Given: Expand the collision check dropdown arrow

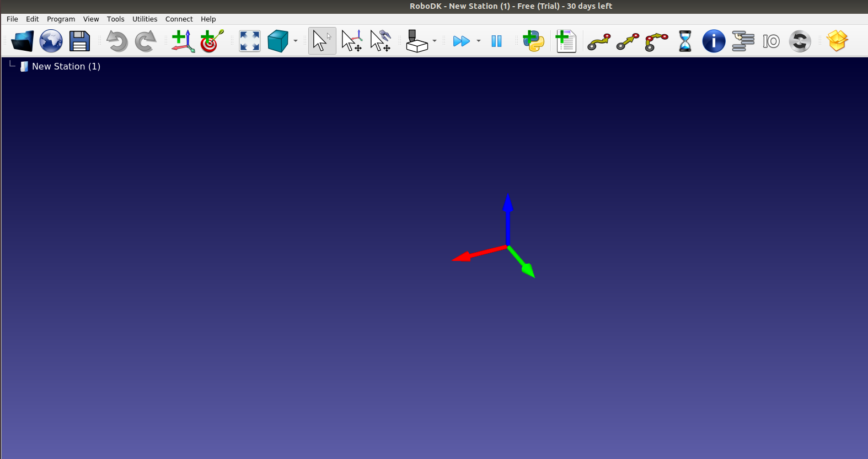Looking at the screenshot, I should pyautogui.click(x=435, y=41).
